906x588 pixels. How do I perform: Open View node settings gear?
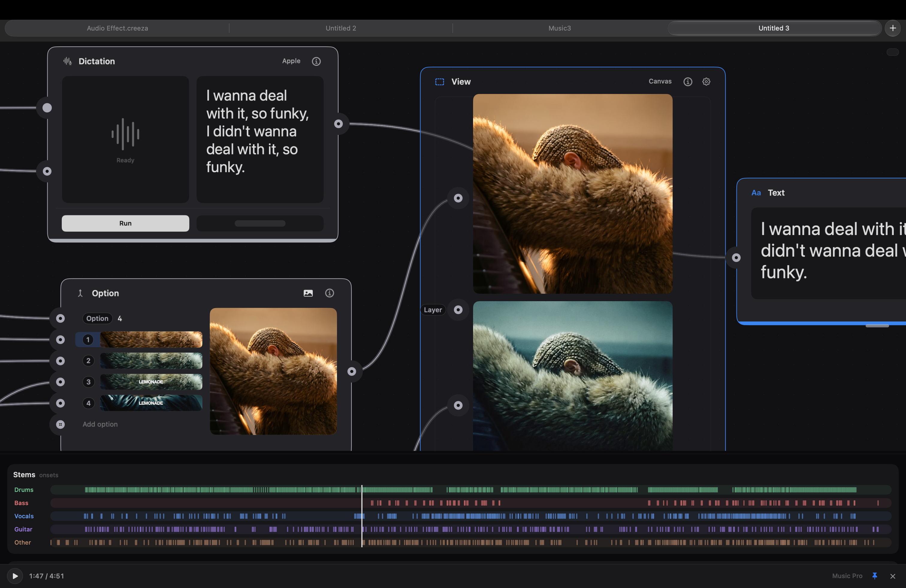706,82
